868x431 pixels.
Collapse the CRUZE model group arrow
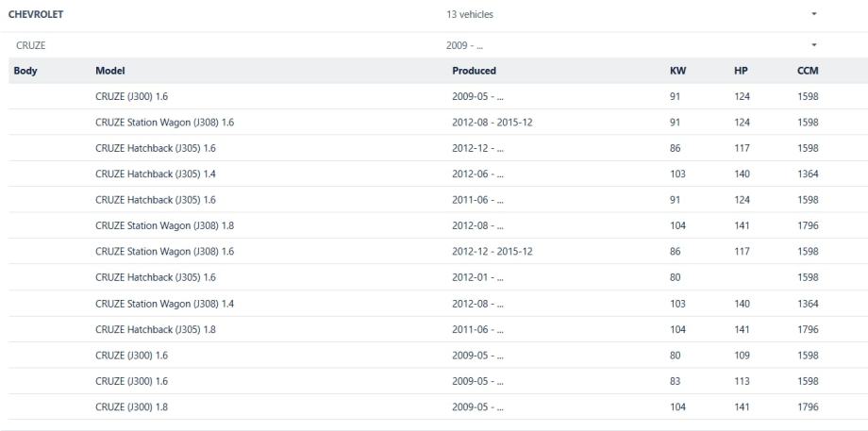813,45
